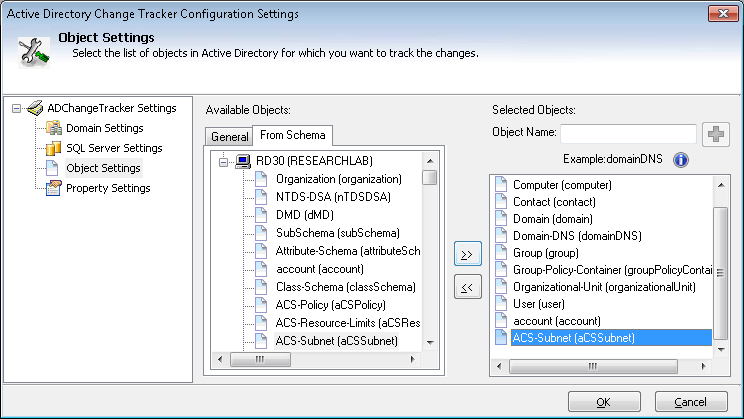Viewport: 744px width, 419px height.
Task: Click the horizontal scrollbar thumb under Selected Objects
Action: point(593,366)
